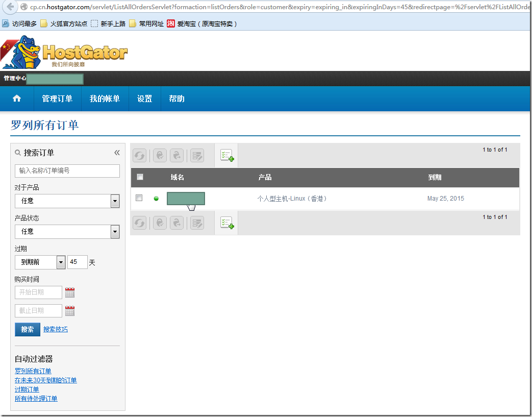Screen dimensions: 532x417
Task: Open 常用网址 bookmark folder
Action: [146, 23]
